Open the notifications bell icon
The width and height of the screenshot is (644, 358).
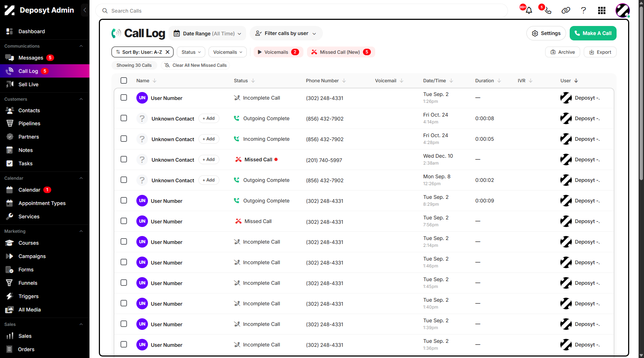point(529,10)
